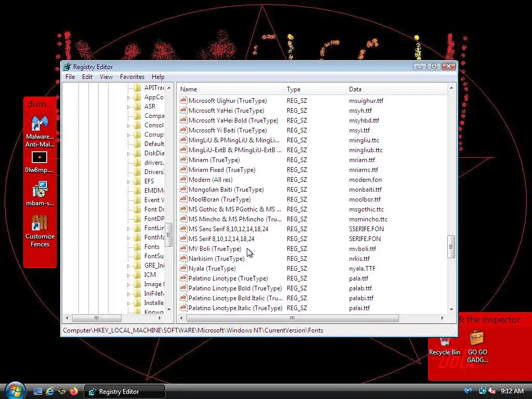Click the Registry Editor taskbar button
This screenshot has width=532, height=399.
point(125,391)
